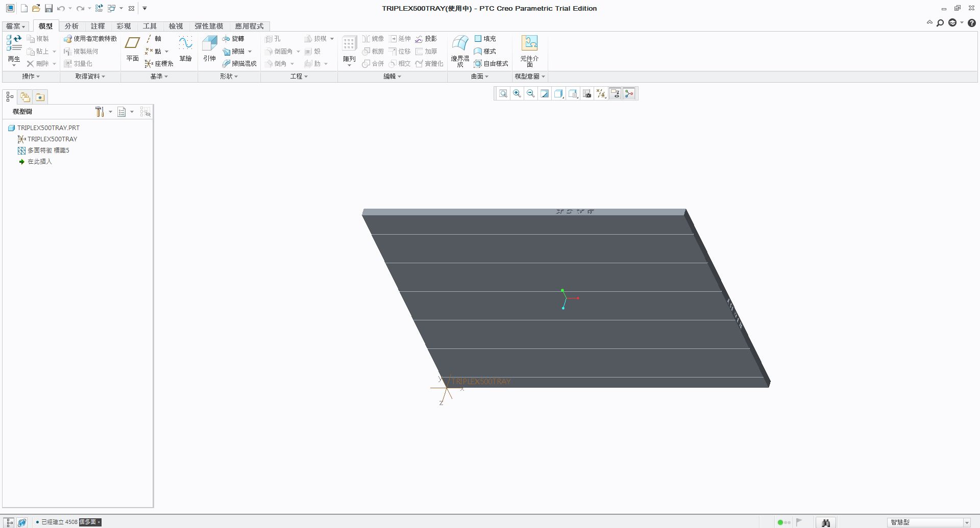Image resolution: width=980 pixels, height=528 pixels.
Task: Expand the 取得資料 (Get Data) group
Action: tap(90, 77)
